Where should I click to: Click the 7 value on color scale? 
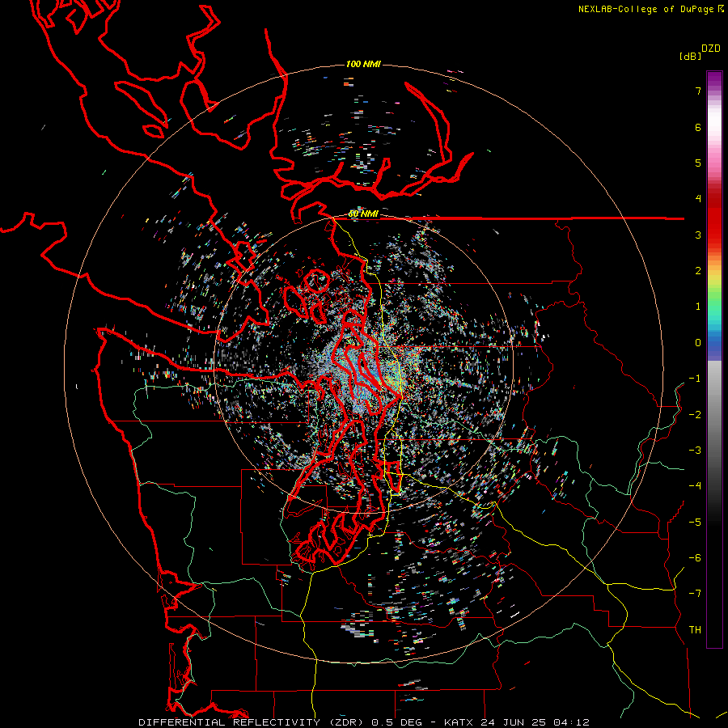click(698, 91)
